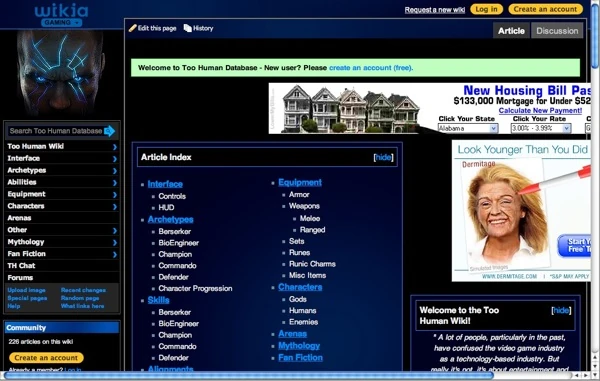Viewport: 600px width, 381px height.
Task: Click What links here link
Action: point(83,306)
